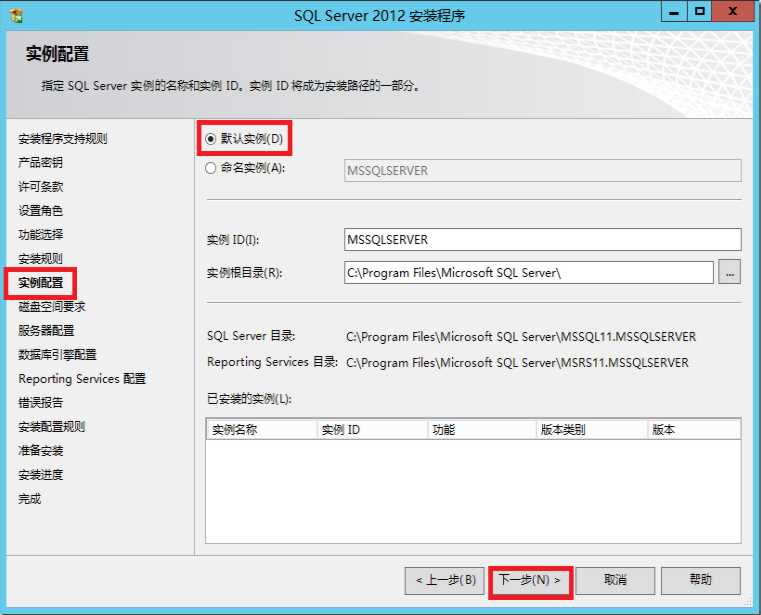Click the 错误报告 step
The height and width of the screenshot is (615, 761).
coord(40,402)
